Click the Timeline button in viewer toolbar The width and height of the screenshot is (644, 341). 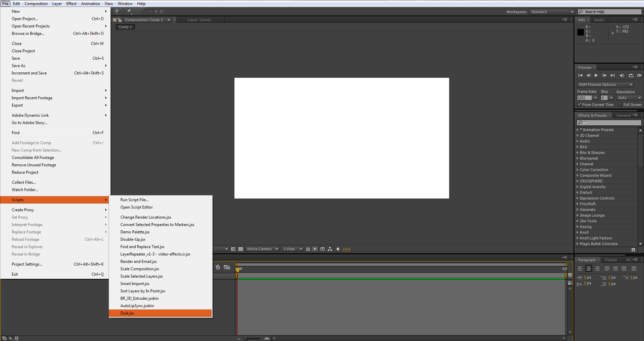(x=323, y=249)
